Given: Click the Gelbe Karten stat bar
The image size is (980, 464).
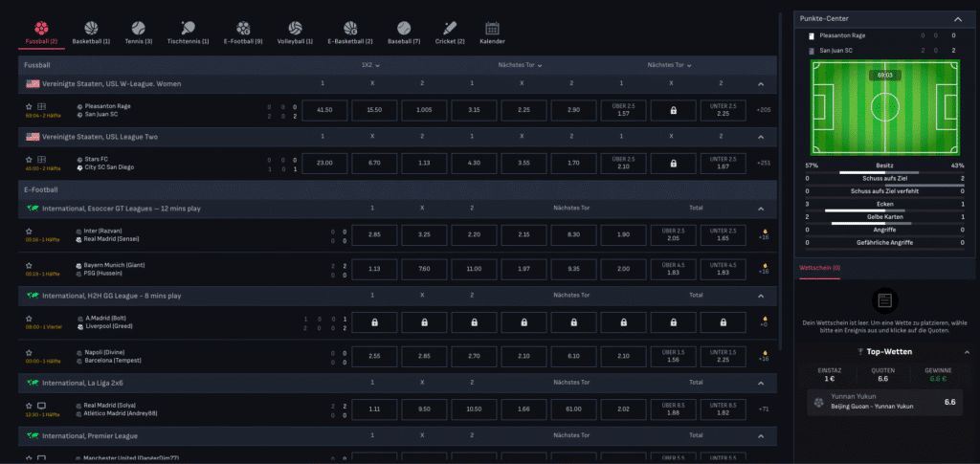Looking at the screenshot, I should tap(884, 223).
